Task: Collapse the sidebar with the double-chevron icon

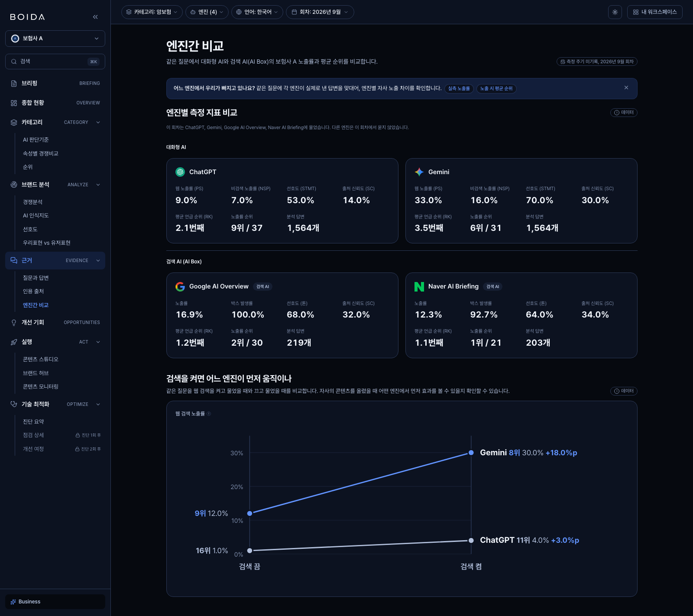Action: tap(95, 17)
